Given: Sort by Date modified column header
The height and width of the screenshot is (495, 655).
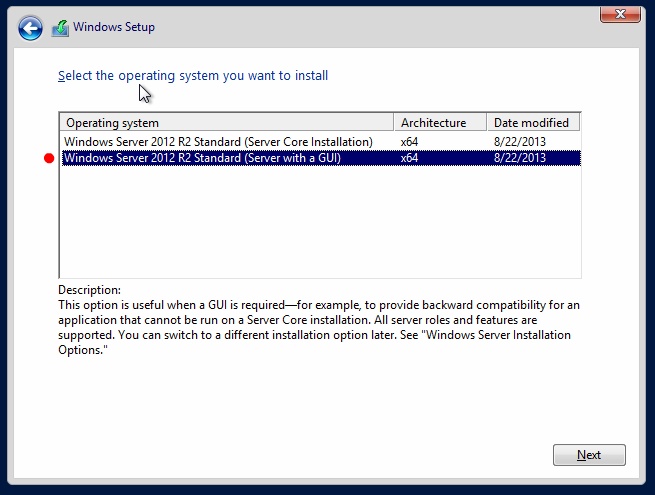Looking at the screenshot, I should point(533,123).
